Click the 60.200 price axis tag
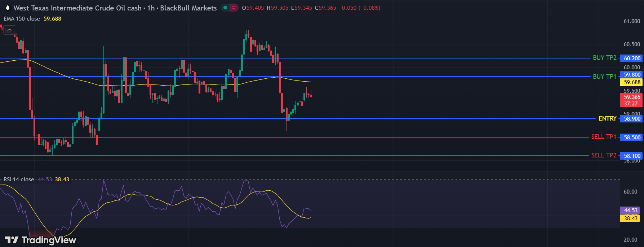 tap(632, 58)
